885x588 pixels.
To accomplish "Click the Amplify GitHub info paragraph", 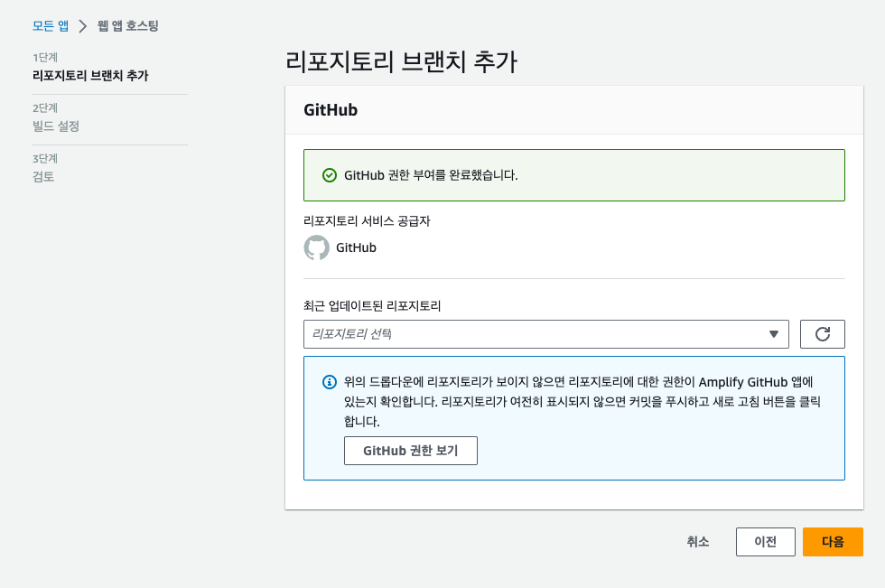I will (582, 402).
